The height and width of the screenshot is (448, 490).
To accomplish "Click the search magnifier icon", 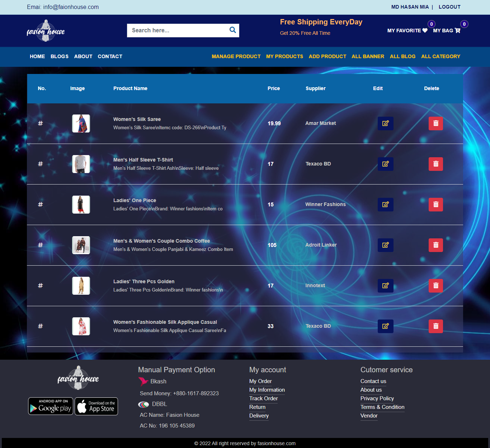I will [x=232, y=30].
